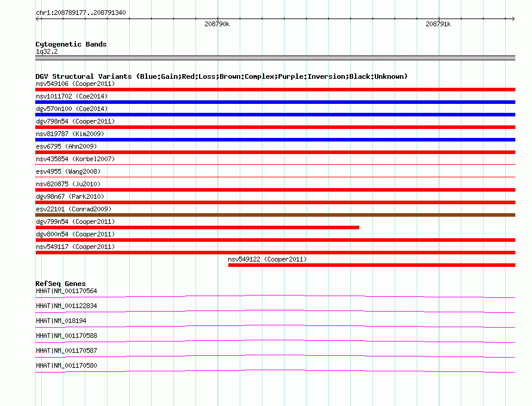The image size is (532, 406).
Task: Click the red bar under nsv820875
Action: pyautogui.click(x=275, y=190)
